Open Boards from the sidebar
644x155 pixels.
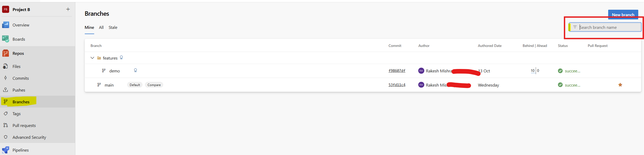pyautogui.click(x=19, y=39)
